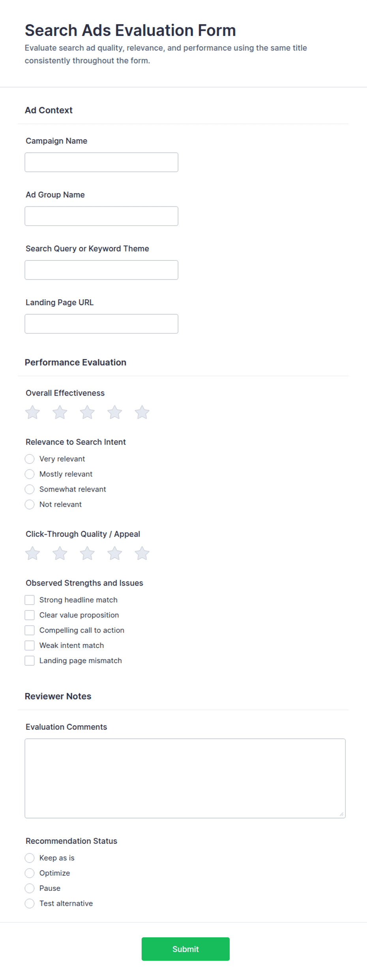This screenshot has height=980, width=367.
Task: Rate Overall Effectiveness one star
Action: [32, 412]
